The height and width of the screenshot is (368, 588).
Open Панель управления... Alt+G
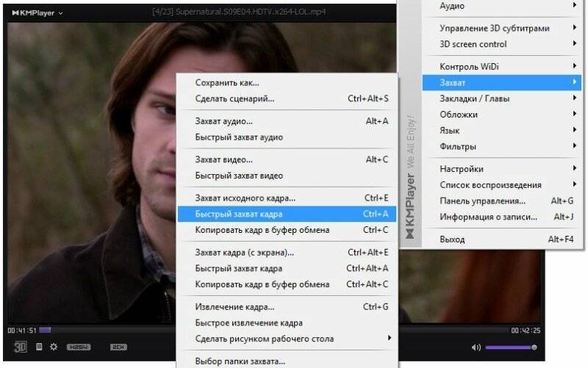[502, 201]
